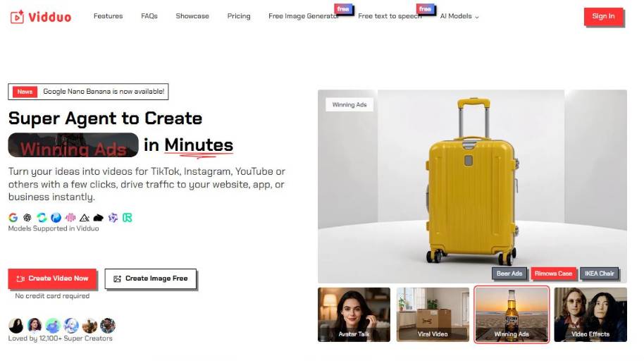644x361 pixels.
Task: Click Create Video Now button
Action: click(52, 279)
